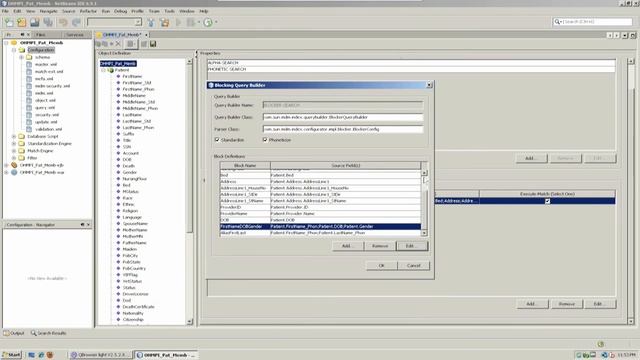
Task: Click the Profile Project toolbar icon
Action: click(x=208, y=22)
